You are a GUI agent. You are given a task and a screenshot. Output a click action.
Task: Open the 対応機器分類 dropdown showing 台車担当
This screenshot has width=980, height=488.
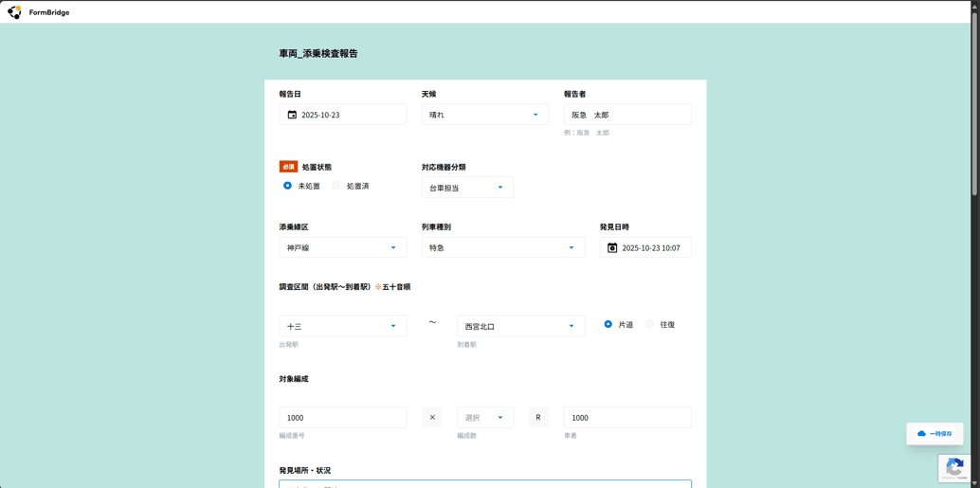(467, 188)
